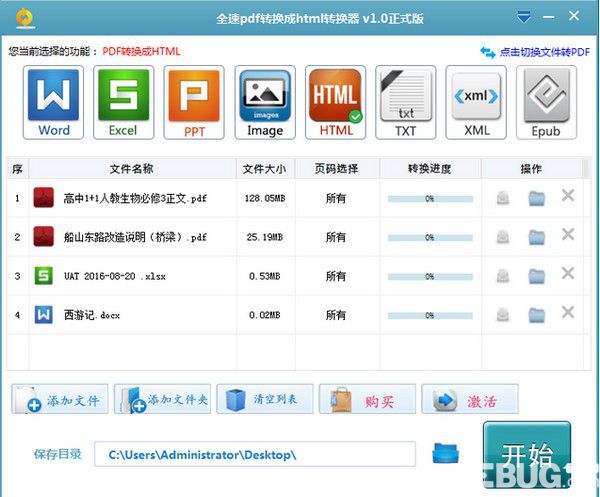
Task: Select file name 高中1+1人教生物必修3正文.pdf
Action: (135, 199)
